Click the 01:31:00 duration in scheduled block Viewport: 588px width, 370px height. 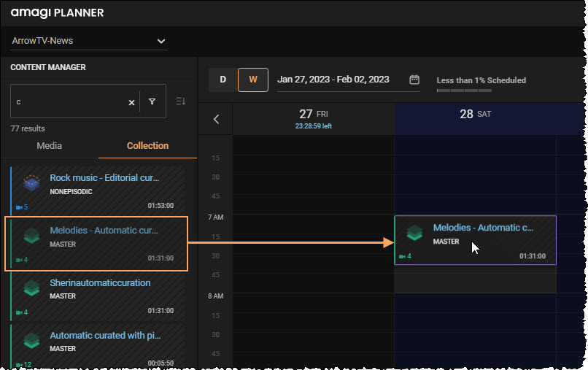pos(532,256)
